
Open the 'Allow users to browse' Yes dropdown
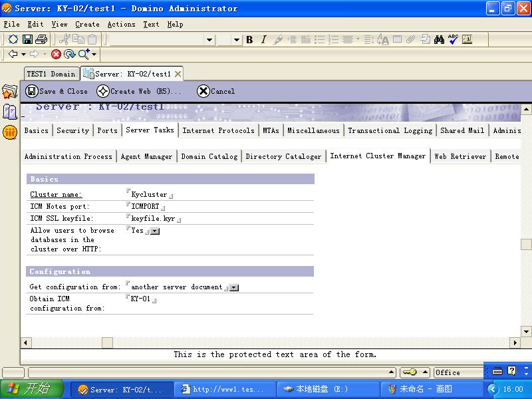point(154,231)
